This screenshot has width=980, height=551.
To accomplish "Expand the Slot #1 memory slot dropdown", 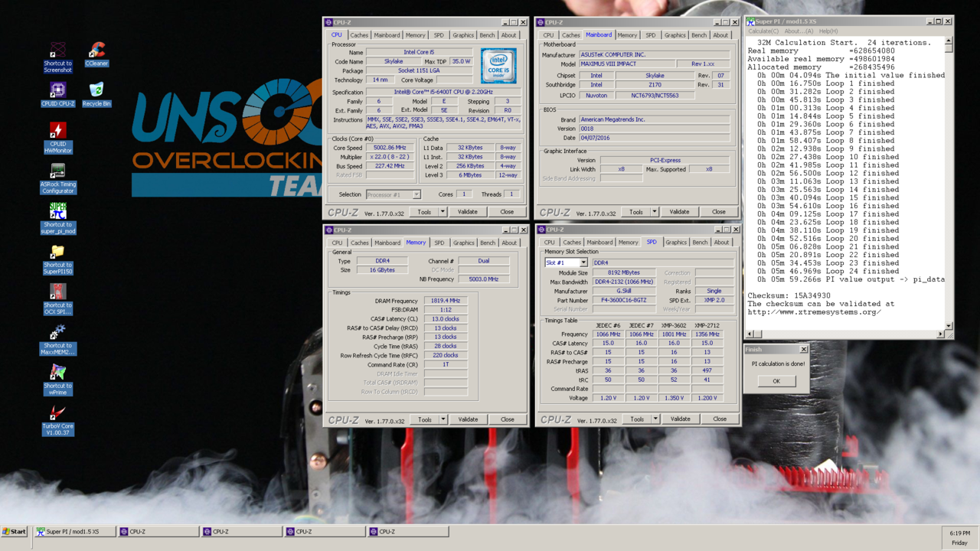I will click(583, 262).
